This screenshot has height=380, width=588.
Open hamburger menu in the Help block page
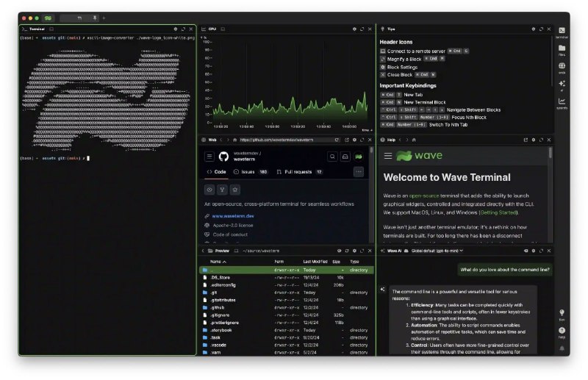pyautogui.click(x=388, y=156)
